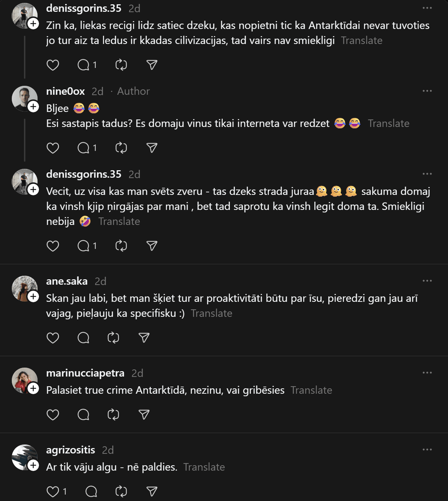Reply to nine0ox's comment
448x501 pixels.
click(84, 148)
